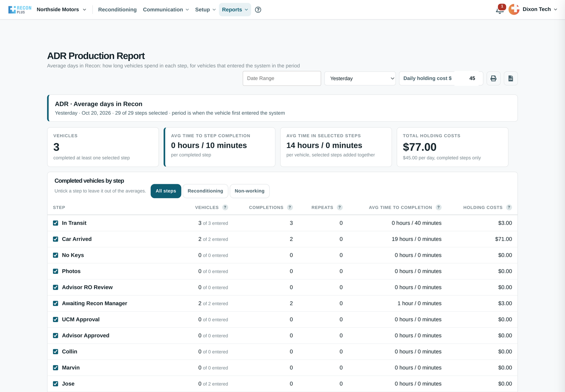The width and height of the screenshot is (565, 392).
Task: Show help for the Holding Costs column
Action: point(509,207)
